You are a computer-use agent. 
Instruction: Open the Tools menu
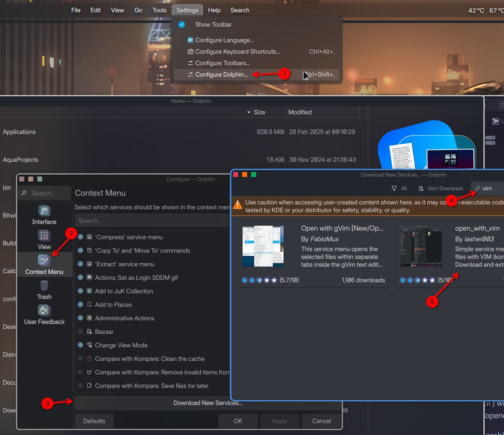[159, 10]
